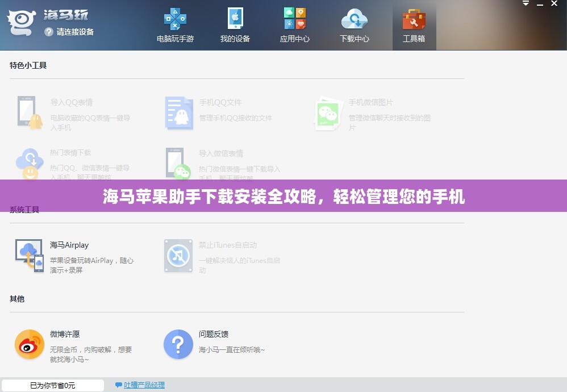Click the 热门表情下载 cloud smiley icon

(30, 164)
